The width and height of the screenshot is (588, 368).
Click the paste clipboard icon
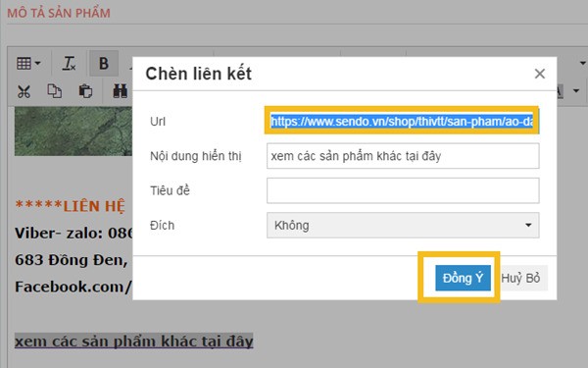[x=85, y=91]
